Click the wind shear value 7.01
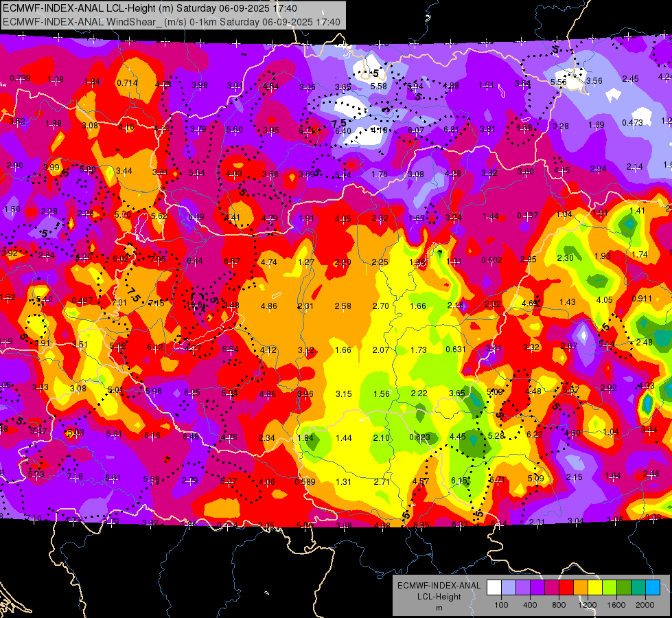 [x=119, y=302]
